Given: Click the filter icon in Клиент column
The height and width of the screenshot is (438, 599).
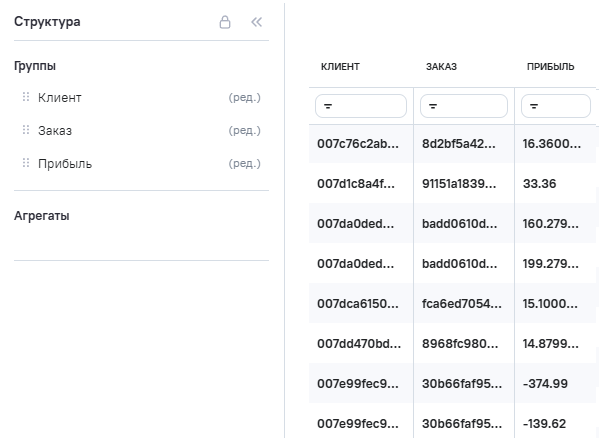Looking at the screenshot, I should pos(328,106).
